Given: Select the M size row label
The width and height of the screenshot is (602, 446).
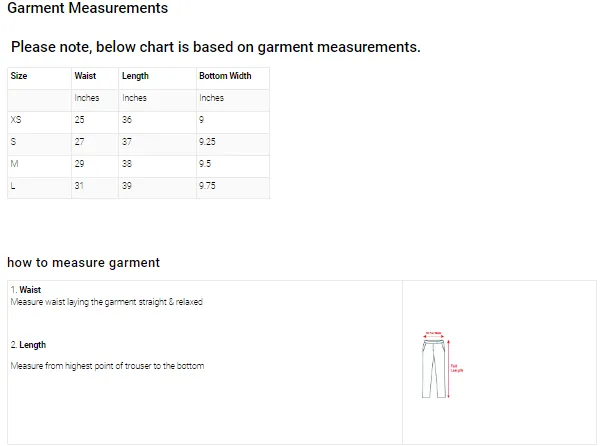Looking at the screenshot, I should point(14,164).
